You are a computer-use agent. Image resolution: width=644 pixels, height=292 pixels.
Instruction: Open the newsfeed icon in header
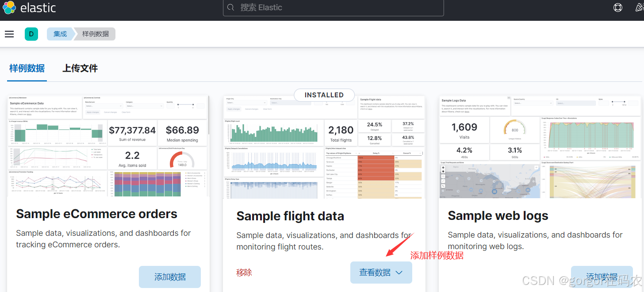[640, 8]
